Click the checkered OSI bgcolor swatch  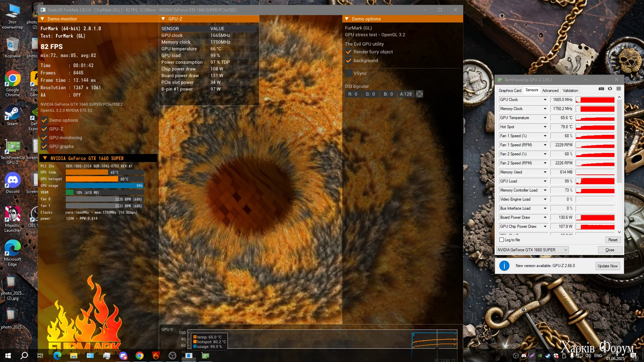419,94
